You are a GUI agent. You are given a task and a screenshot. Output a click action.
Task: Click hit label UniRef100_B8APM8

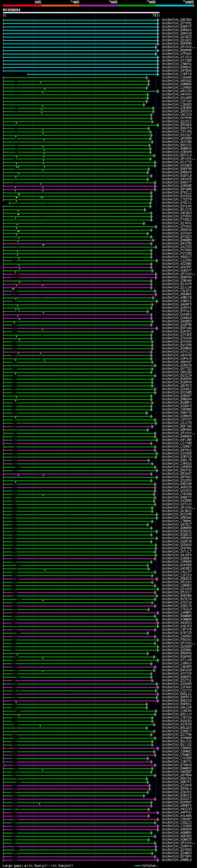coord(176,50)
